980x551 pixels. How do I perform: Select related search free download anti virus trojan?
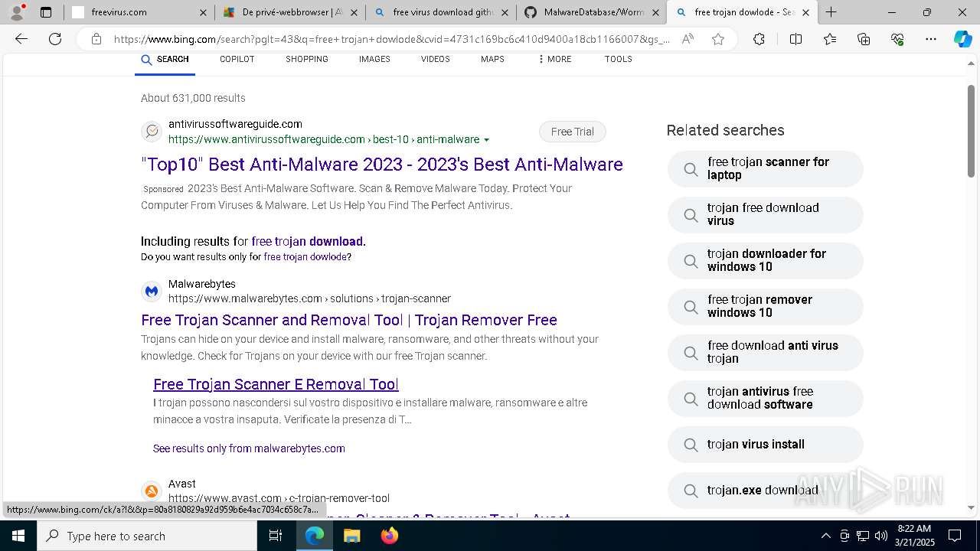pyautogui.click(x=766, y=352)
